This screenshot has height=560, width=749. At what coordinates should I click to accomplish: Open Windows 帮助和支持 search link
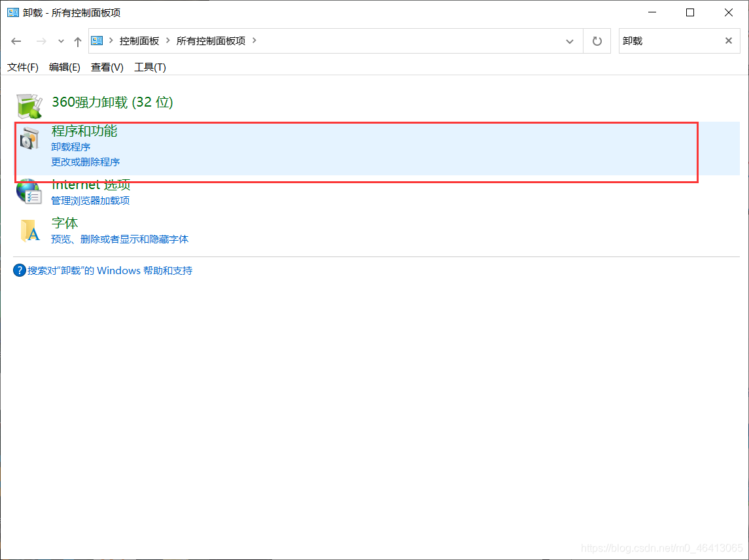coord(110,270)
